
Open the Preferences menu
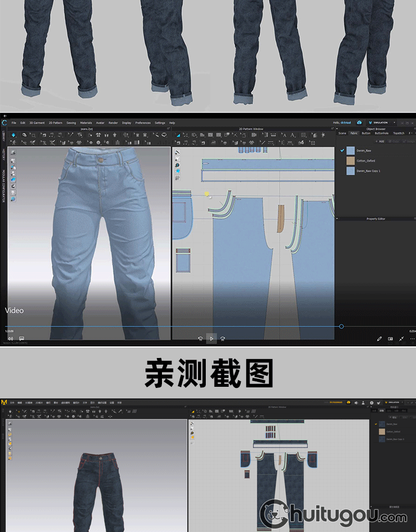click(x=143, y=123)
